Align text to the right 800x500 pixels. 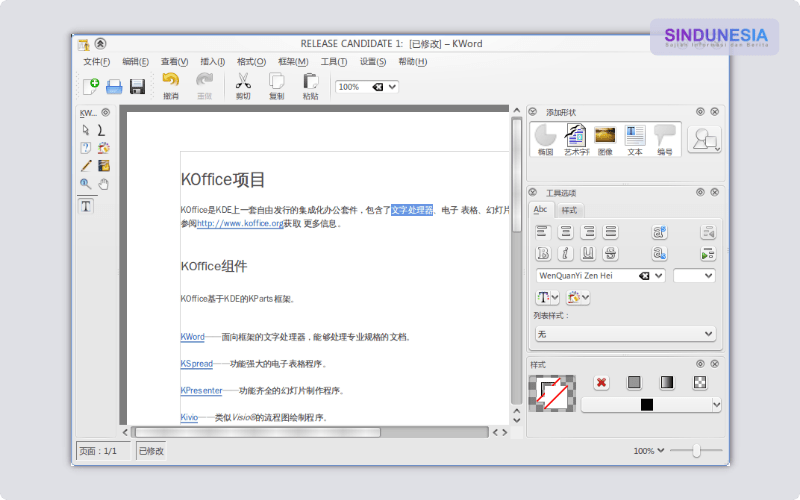point(588,232)
